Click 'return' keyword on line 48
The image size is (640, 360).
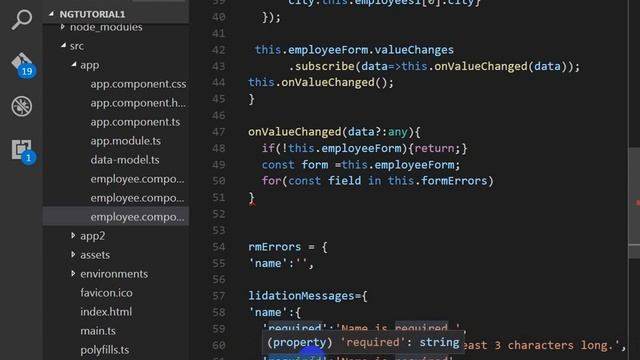(x=434, y=148)
